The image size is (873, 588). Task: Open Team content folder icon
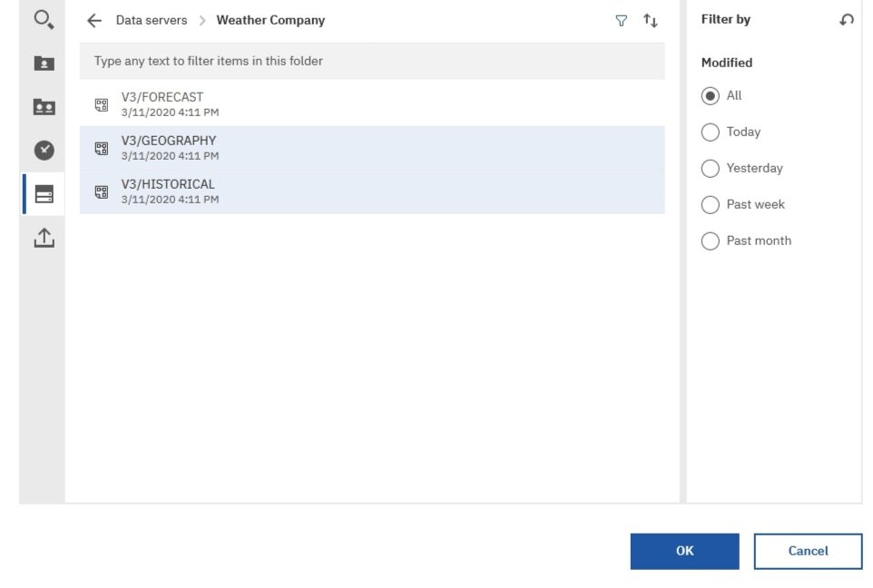coord(44,106)
